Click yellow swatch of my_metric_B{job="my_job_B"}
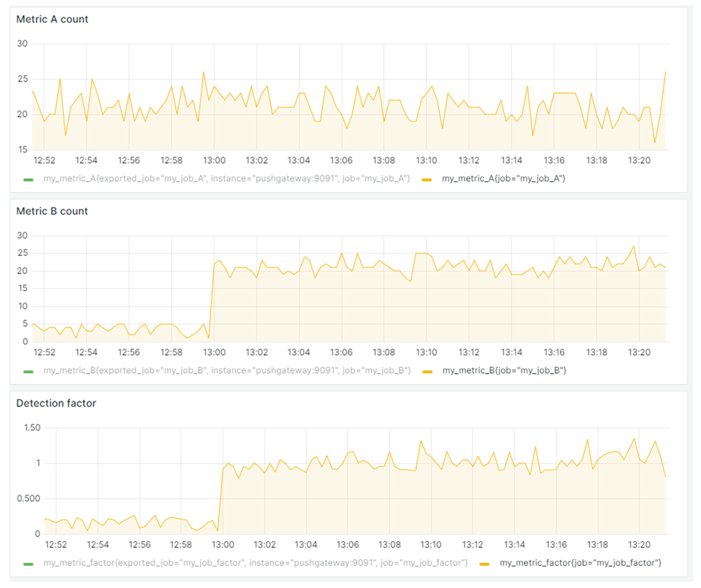Image resolution: width=701 pixels, height=588 pixels. (x=427, y=372)
